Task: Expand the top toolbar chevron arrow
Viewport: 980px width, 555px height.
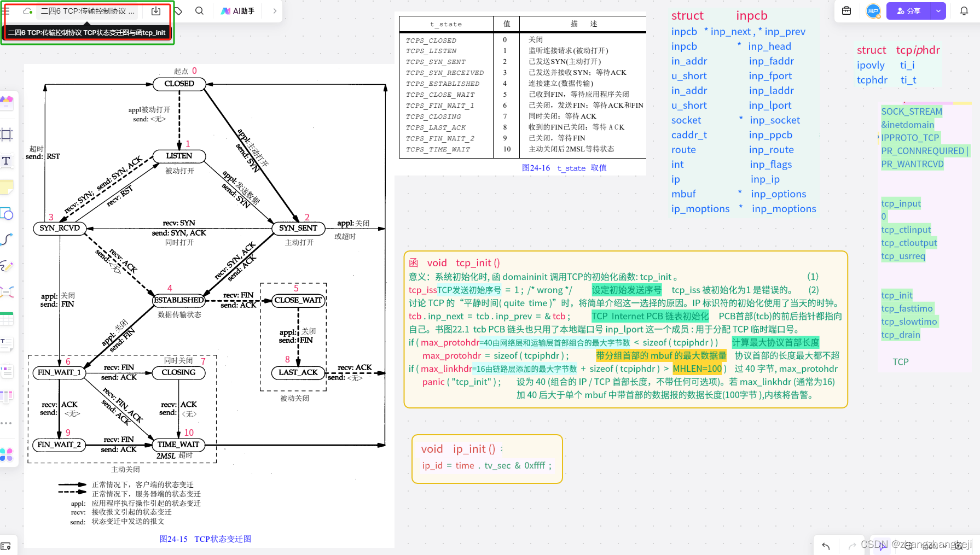Action: tap(275, 11)
